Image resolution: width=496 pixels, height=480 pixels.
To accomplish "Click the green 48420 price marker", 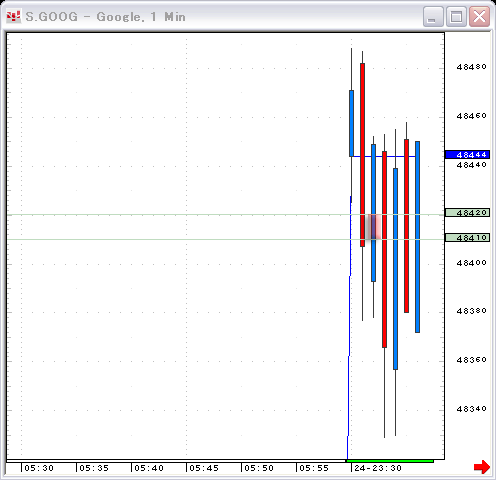I will pos(467,213).
